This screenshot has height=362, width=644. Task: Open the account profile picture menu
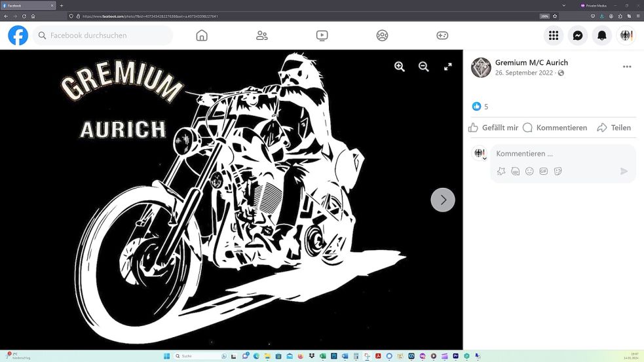tap(626, 36)
